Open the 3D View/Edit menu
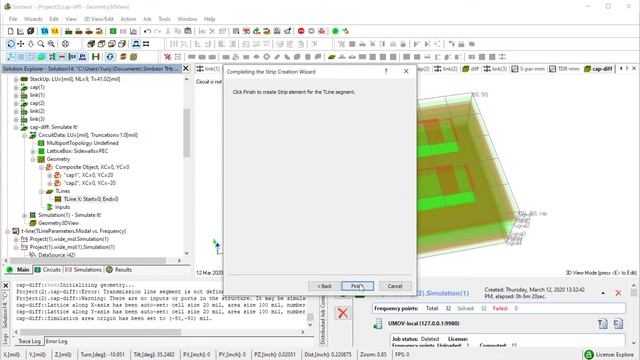 tap(98, 19)
